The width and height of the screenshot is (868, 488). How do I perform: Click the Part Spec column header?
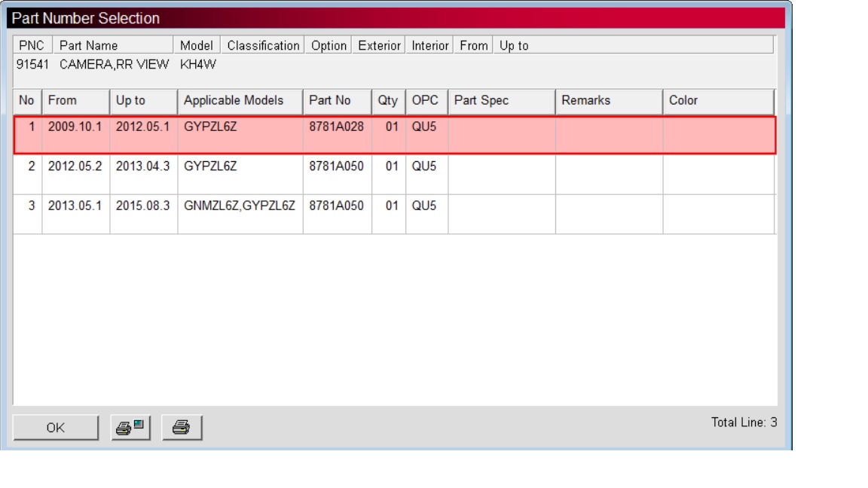[501, 101]
